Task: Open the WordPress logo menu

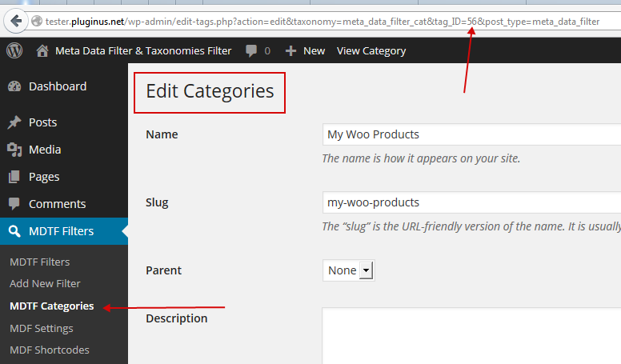Action: 14,50
